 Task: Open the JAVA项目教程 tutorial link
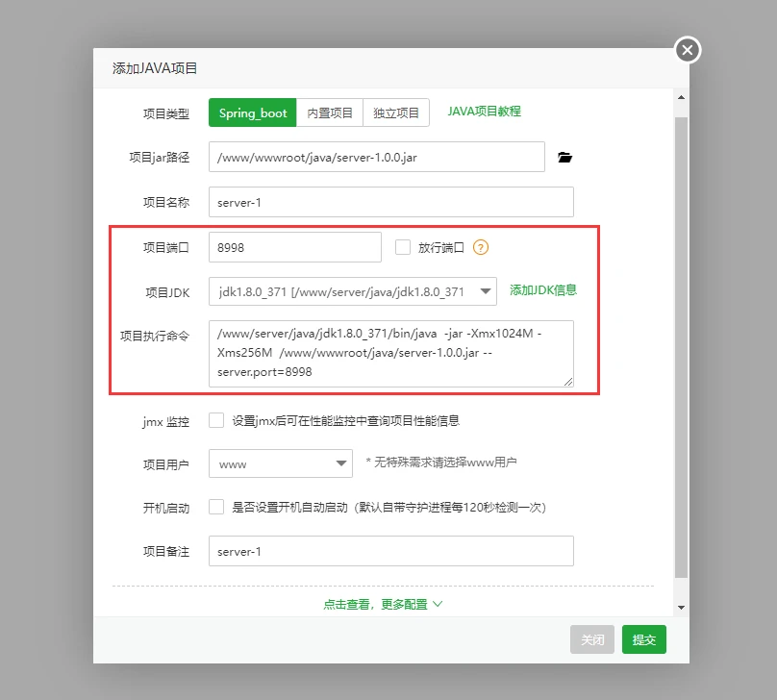tap(484, 112)
